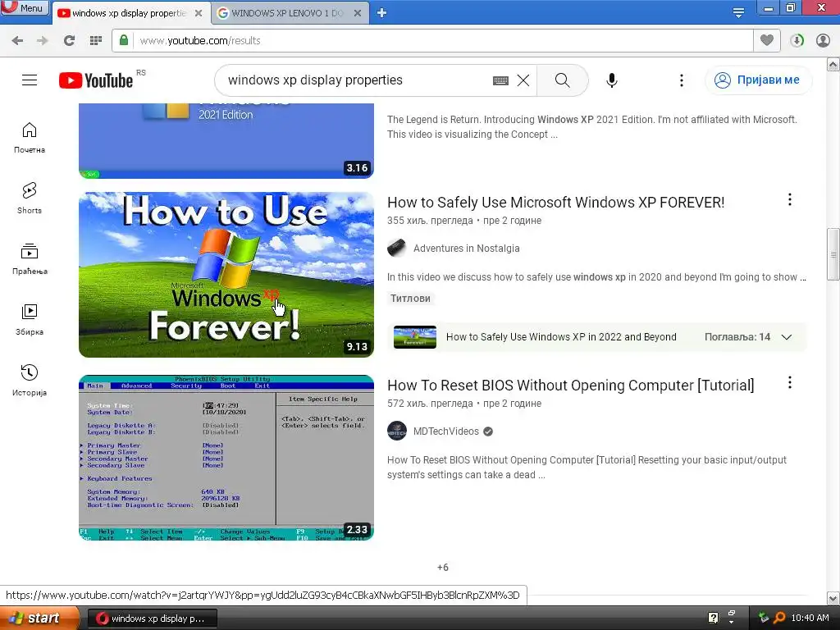Open the MDTechVideos channel link
This screenshot has height=630, width=840.
445,431
